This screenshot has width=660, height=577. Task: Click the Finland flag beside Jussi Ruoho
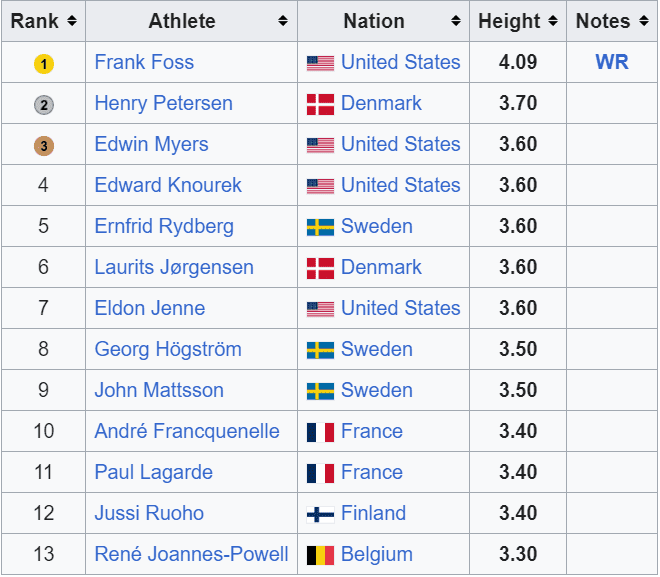320,514
